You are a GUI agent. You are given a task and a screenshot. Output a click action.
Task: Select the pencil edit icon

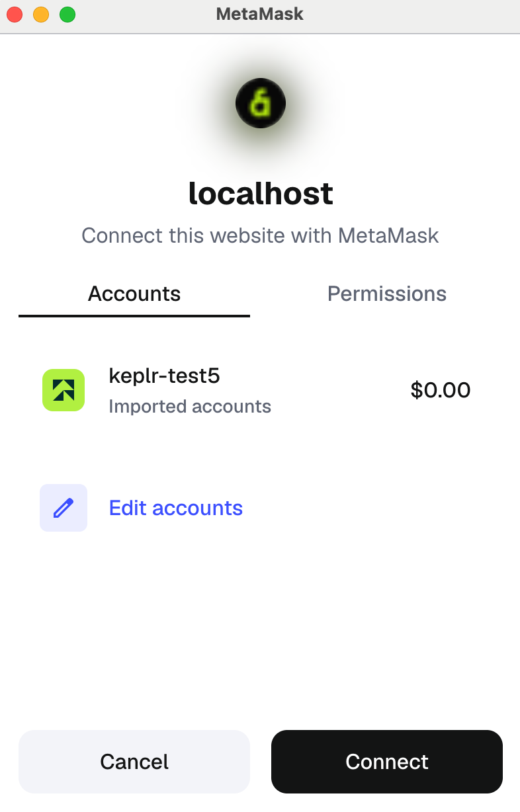coord(64,508)
